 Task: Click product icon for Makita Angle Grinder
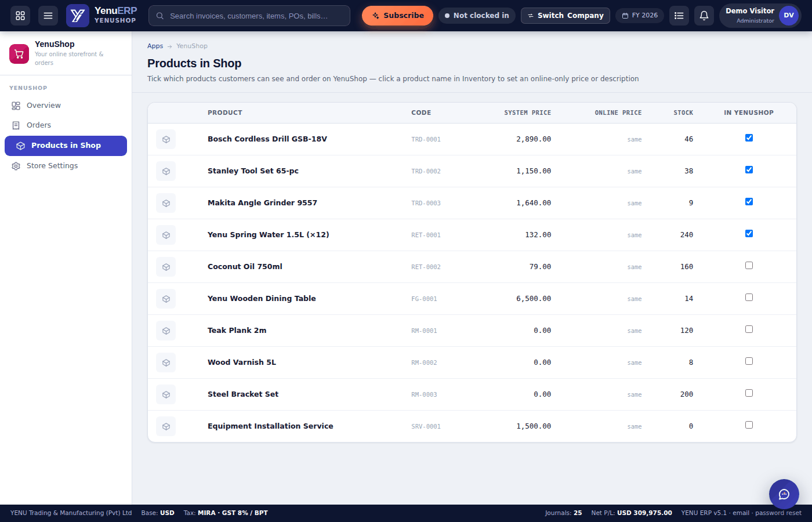[x=166, y=203]
